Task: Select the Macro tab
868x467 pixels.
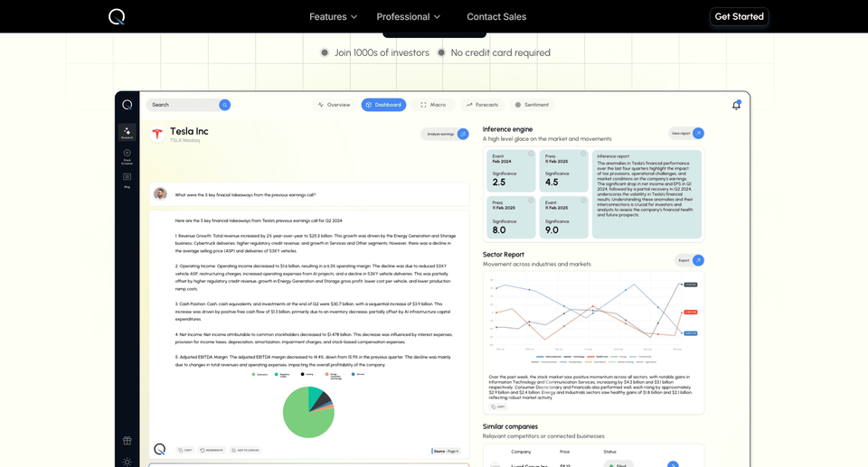Action: (x=433, y=105)
